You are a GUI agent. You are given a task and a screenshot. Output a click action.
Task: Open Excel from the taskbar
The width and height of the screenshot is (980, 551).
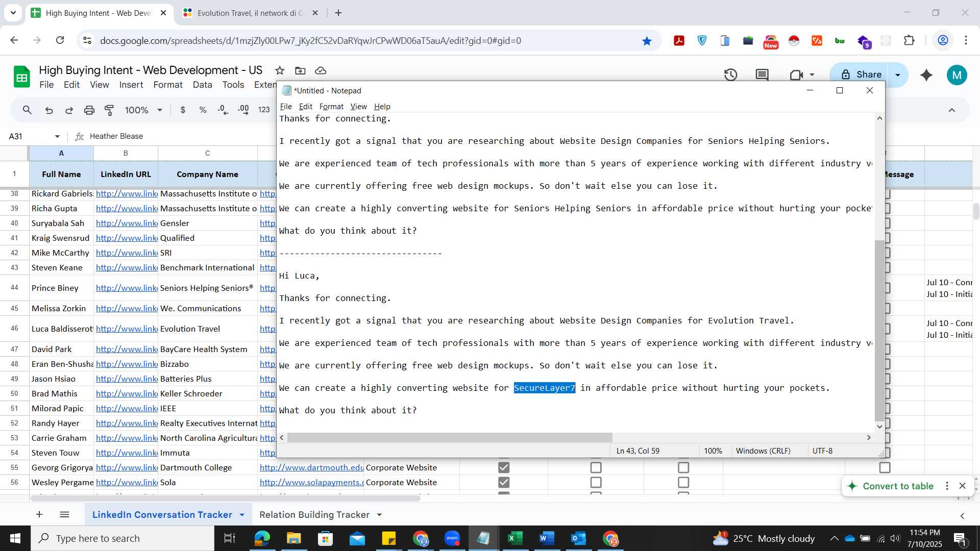pos(515,538)
